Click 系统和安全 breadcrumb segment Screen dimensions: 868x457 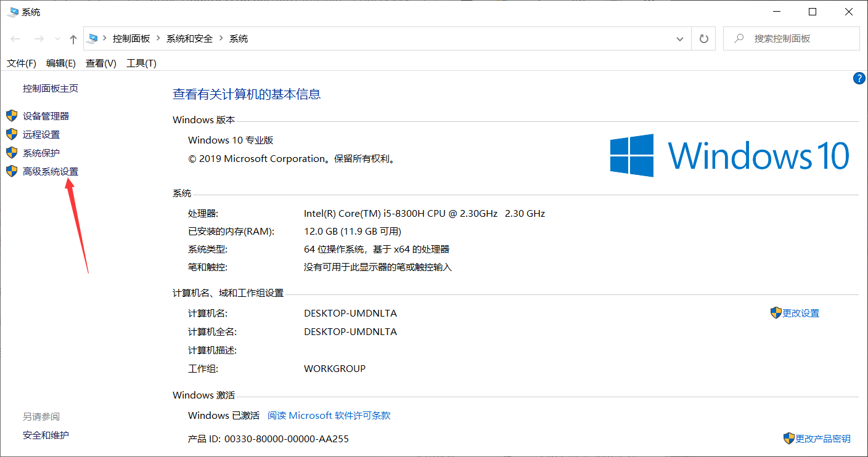189,38
